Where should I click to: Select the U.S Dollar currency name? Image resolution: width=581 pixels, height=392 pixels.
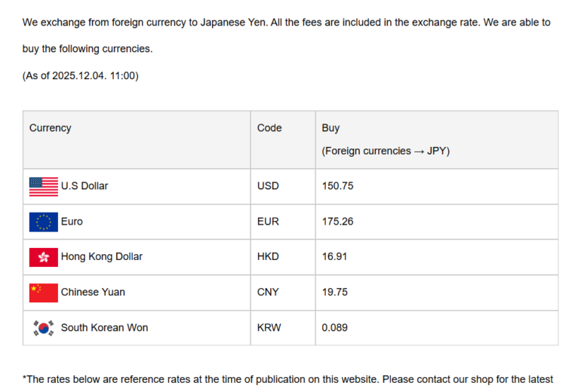pos(85,185)
